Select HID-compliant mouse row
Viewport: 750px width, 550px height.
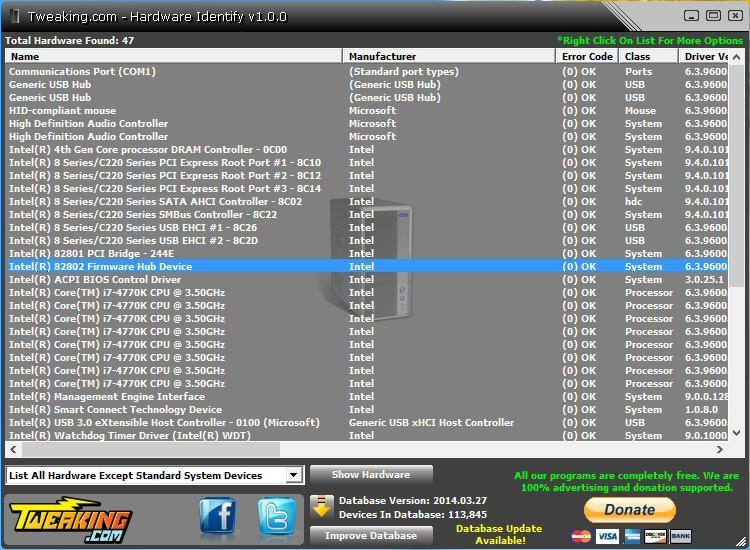pos(367,110)
